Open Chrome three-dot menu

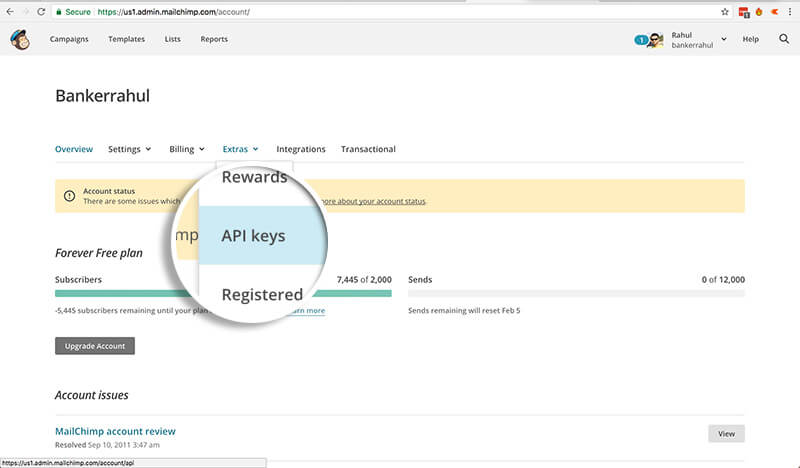tap(790, 11)
